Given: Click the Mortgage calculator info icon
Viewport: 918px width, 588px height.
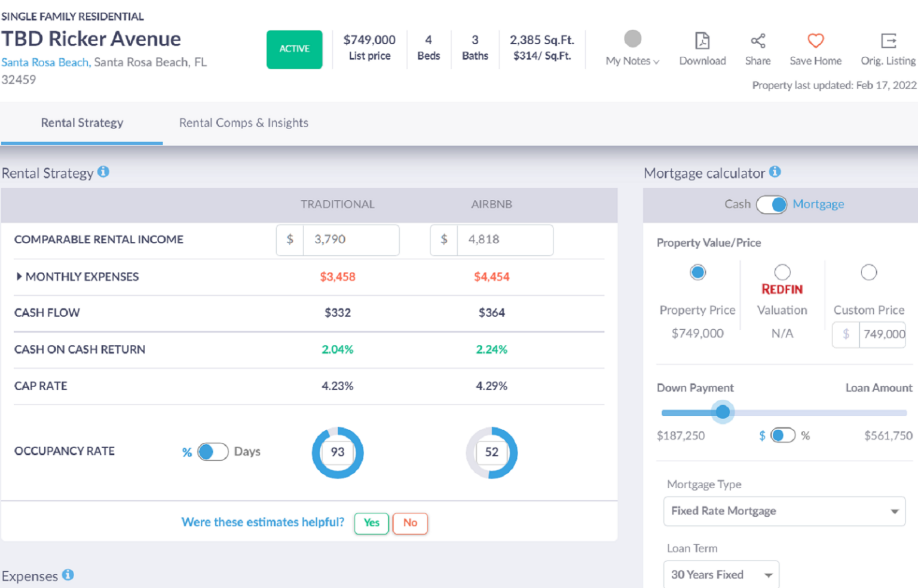Looking at the screenshot, I should coord(775,172).
